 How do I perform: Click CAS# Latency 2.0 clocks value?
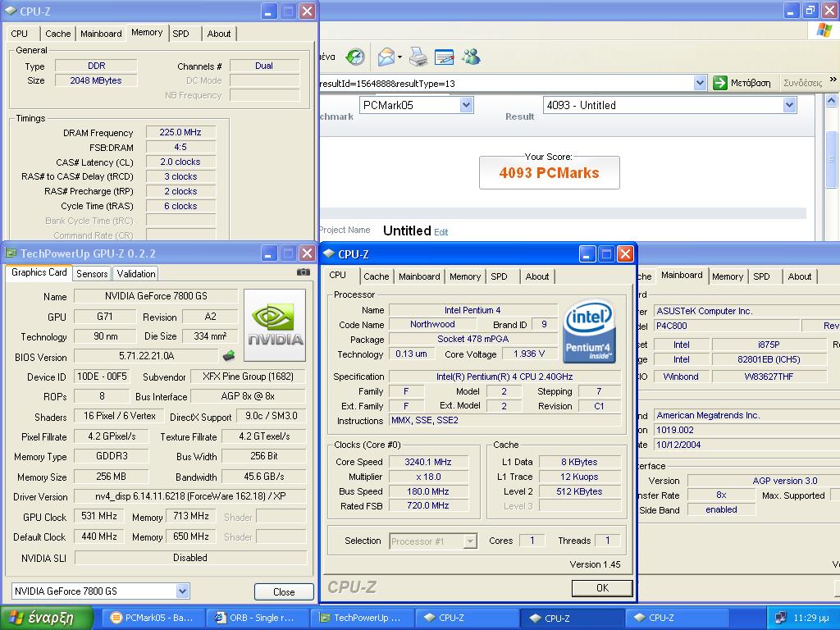(x=180, y=162)
